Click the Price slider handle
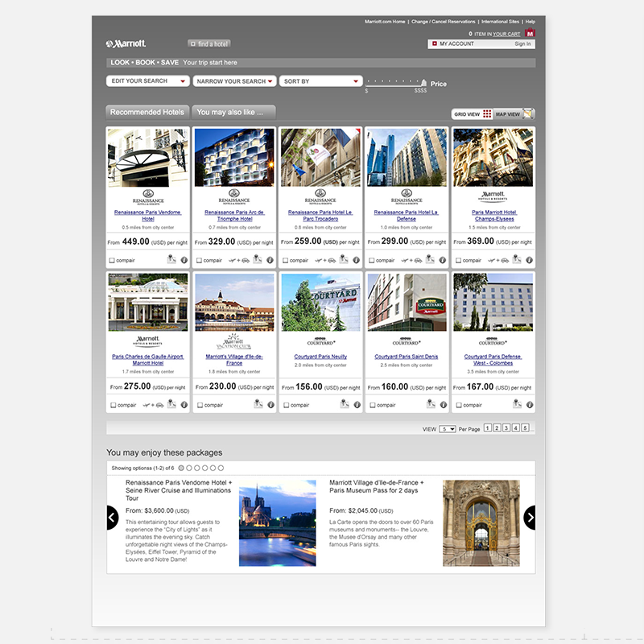The width and height of the screenshot is (644, 644). (x=424, y=83)
